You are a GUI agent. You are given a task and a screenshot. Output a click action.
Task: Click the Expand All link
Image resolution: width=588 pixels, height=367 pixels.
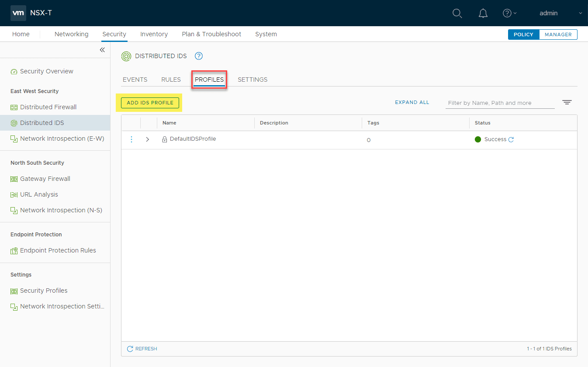tap(412, 102)
